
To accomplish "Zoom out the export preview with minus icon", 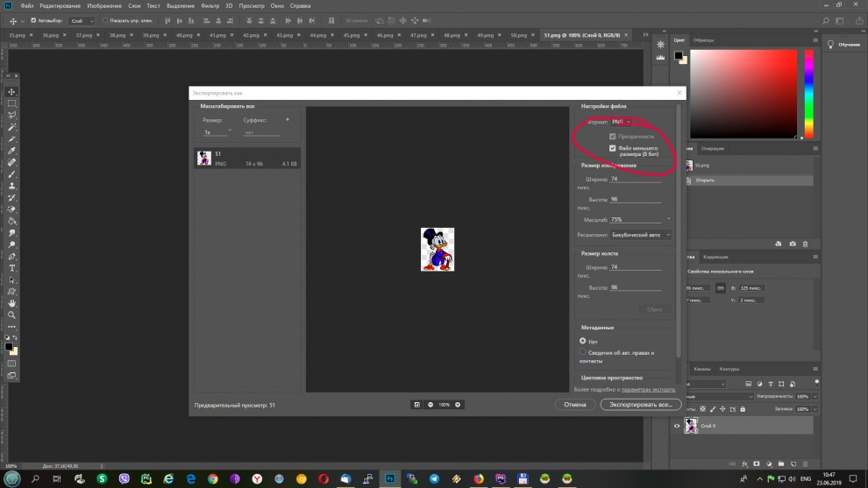I will [x=430, y=405].
